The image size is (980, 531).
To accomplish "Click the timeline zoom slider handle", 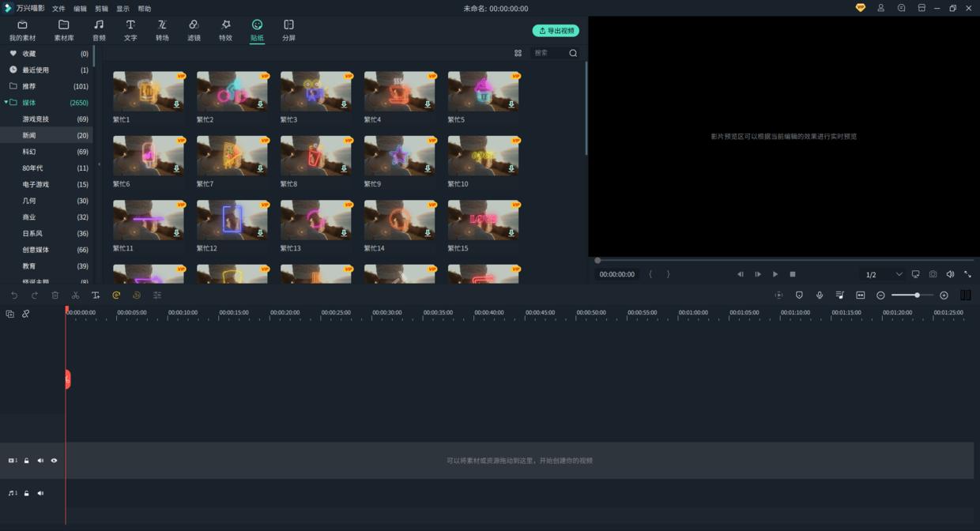I will [x=917, y=296].
